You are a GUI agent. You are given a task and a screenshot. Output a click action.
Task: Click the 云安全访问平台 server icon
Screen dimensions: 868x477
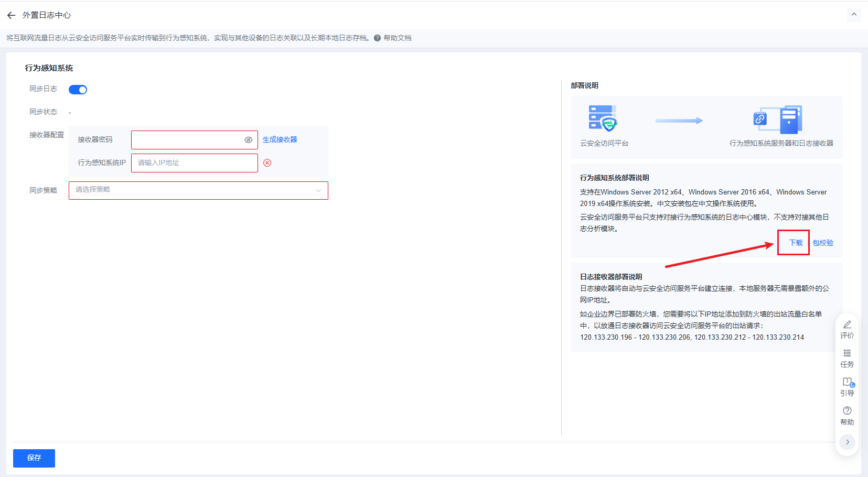click(x=603, y=118)
